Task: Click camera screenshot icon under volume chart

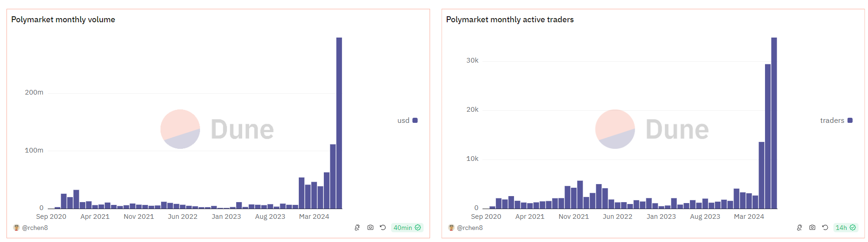Action: point(370,228)
